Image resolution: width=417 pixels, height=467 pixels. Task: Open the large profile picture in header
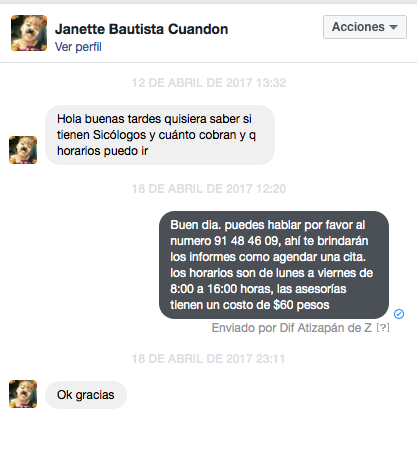point(29,33)
